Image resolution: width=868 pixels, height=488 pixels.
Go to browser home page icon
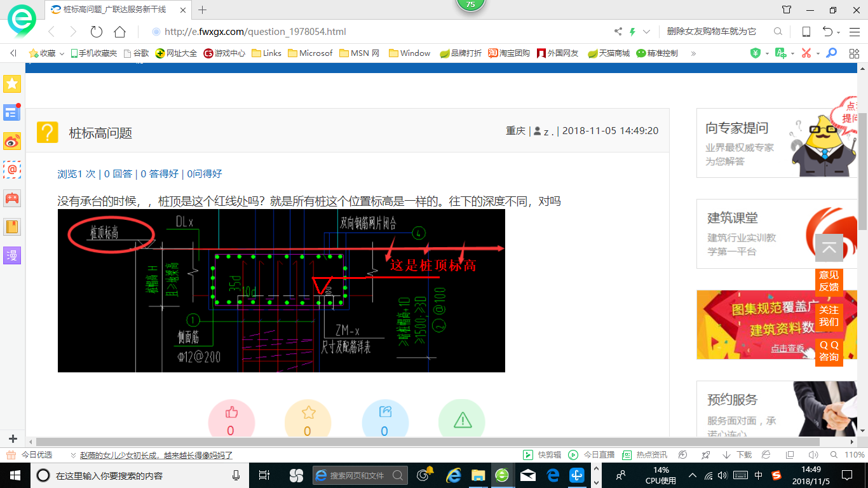[119, 32]
